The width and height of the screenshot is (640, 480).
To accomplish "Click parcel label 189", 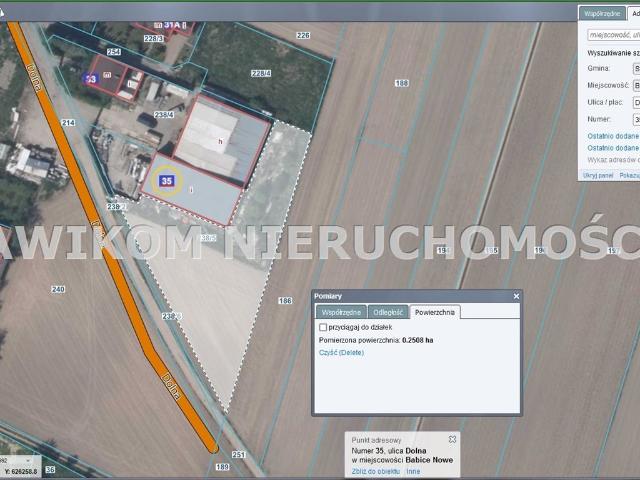I will click(222, 467).
